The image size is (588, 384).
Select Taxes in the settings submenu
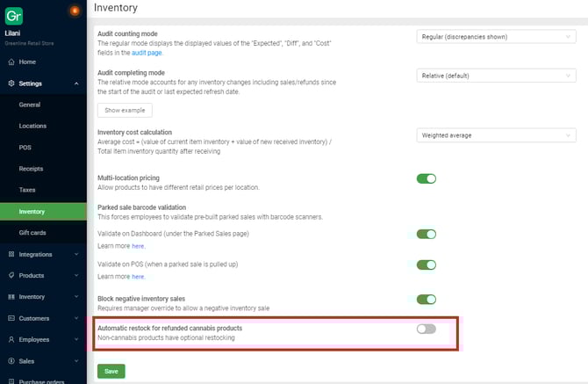pos(29,190)
